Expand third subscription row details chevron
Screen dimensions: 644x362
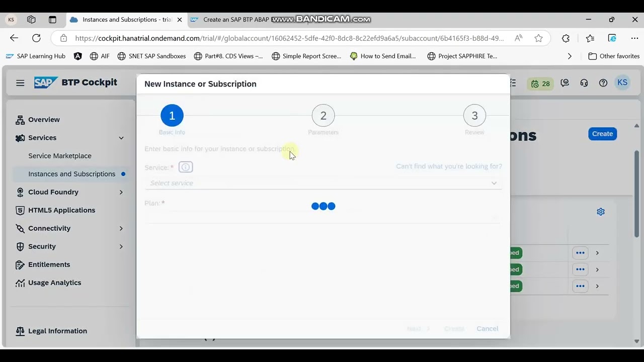pyautogui.click(x=597, y=286)
